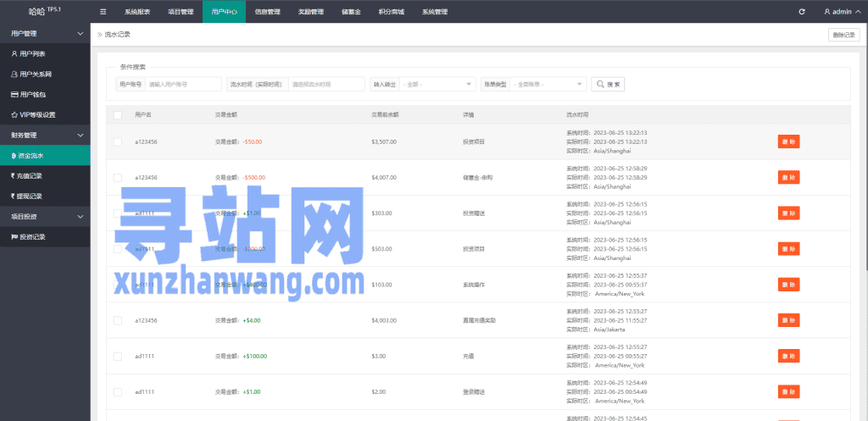This screenshot has height=421, width=868.
Task: Select 资金流水 in the sidebar
Action: [x=45, y=156]
